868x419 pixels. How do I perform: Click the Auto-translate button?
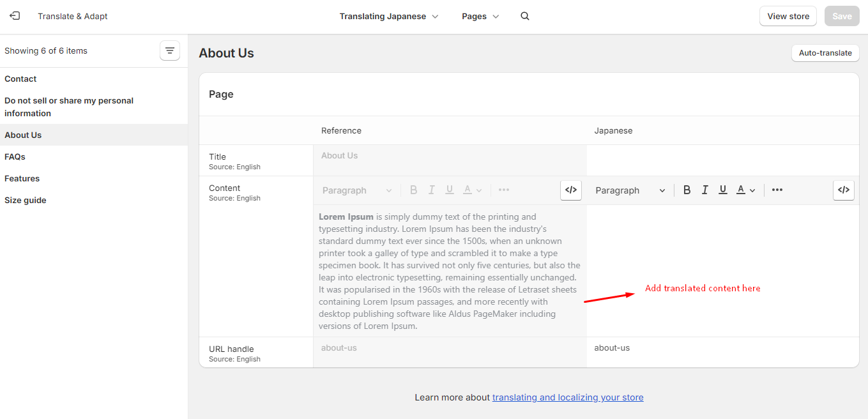(x=825, y=53)
